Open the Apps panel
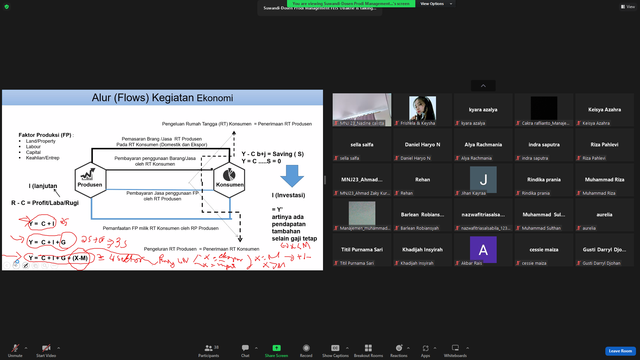 425,350
